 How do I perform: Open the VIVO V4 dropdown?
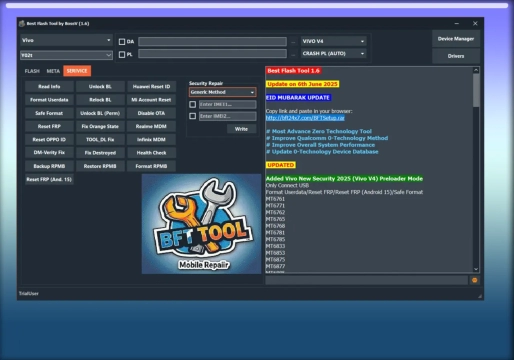pos(333,41)
